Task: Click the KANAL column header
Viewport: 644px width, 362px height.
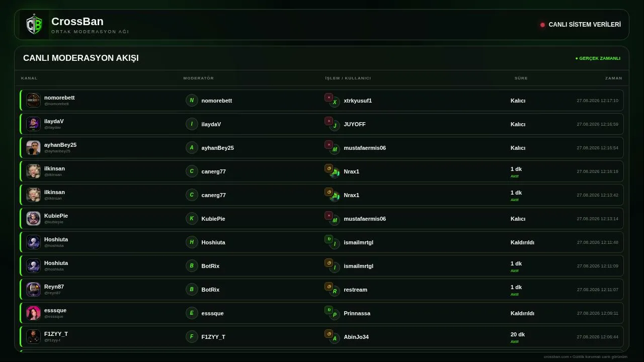Action: [29, 78]
